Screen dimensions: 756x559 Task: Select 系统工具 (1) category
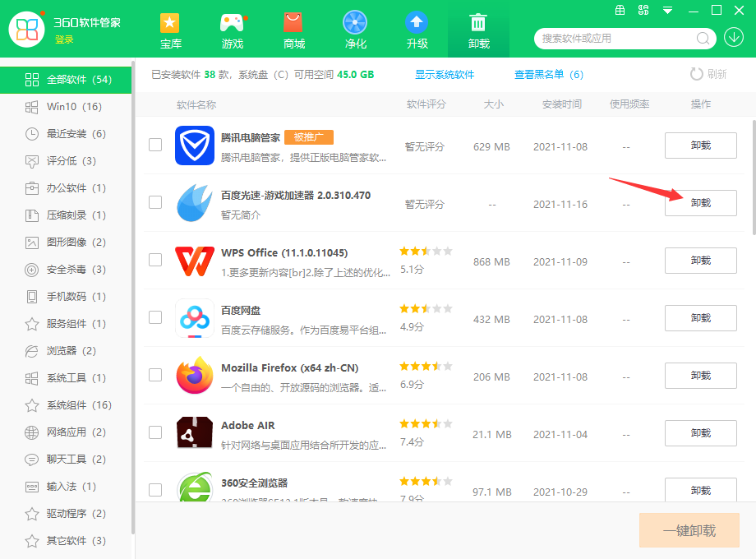coord(66,377)
